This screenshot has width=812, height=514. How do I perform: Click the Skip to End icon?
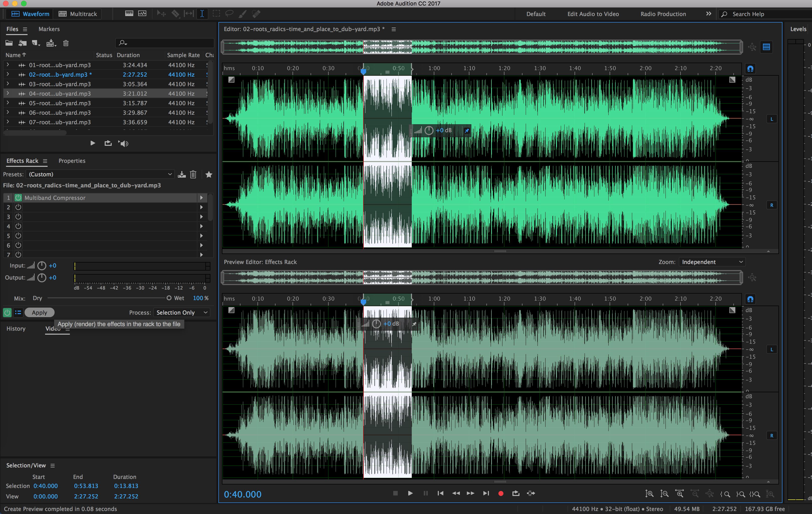coord(485,493)
